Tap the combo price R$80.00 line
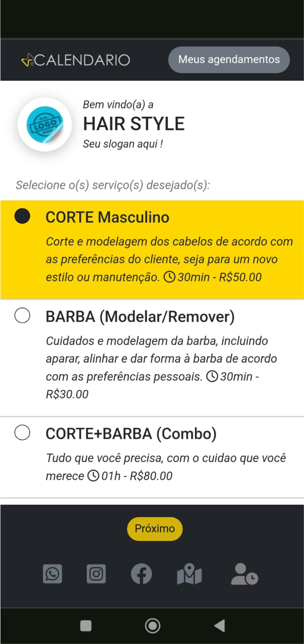Image resolution: width=304 pixels, height=644 pixels. (x=131, y=476)
